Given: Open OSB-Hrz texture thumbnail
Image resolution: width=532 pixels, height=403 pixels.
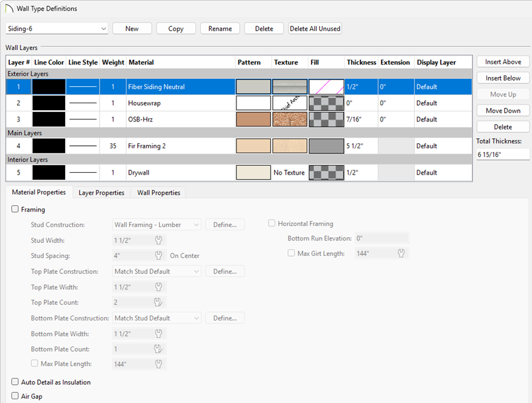Looking at the screenshot, I should pos(290,120).
